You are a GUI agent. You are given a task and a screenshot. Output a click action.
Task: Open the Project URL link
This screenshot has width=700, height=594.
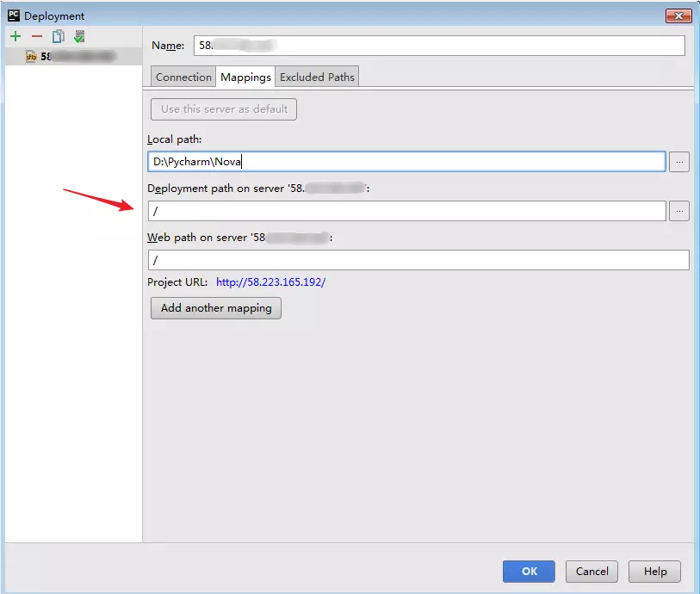tap(270, 282)
